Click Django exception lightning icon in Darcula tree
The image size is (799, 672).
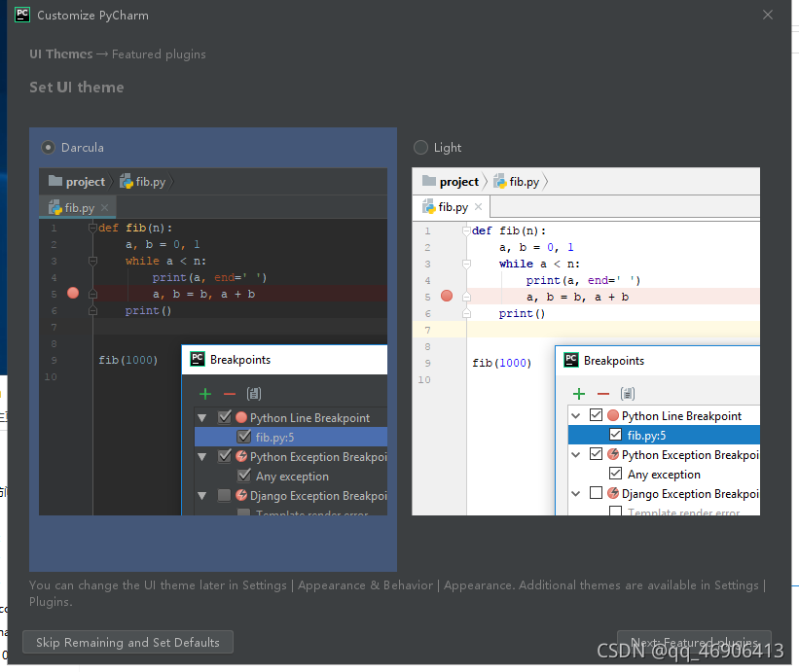(241, 495)
